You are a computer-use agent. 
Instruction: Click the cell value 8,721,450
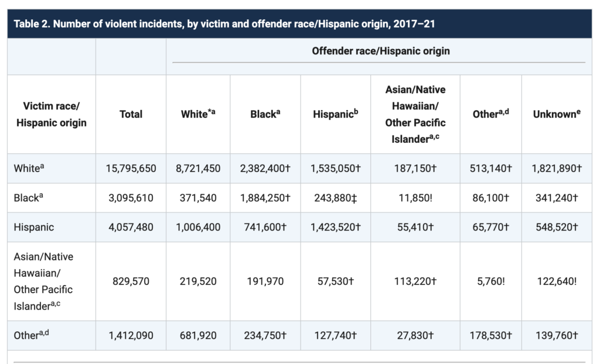click(198, 169)
